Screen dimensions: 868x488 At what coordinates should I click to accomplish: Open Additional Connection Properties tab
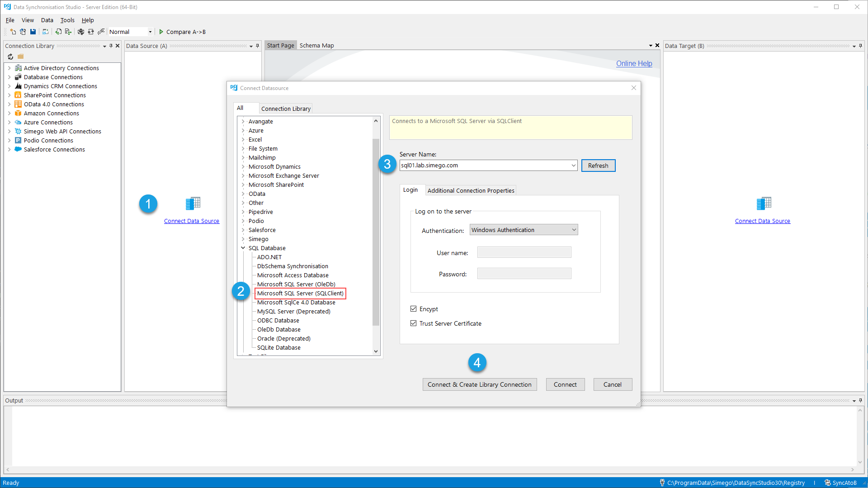click(x=471, y=190)
